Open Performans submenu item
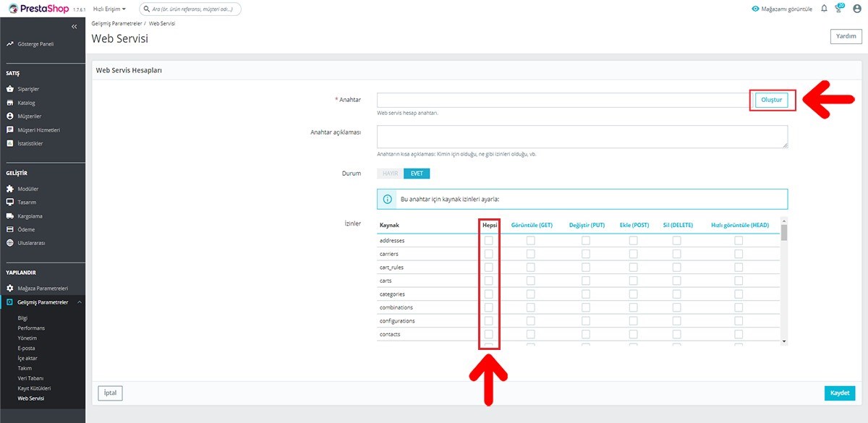Viewport: 868px width, 423px height. pos(30,328)
